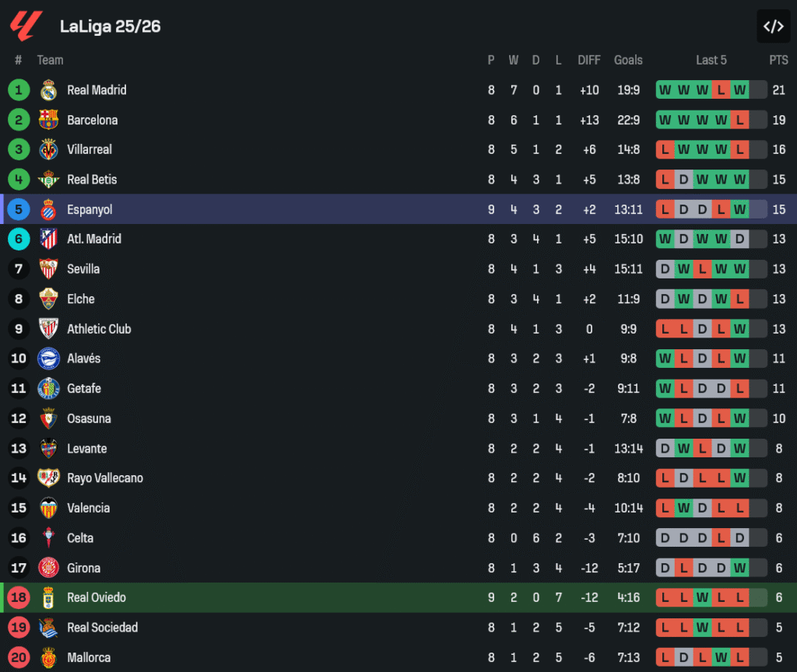797x672 pixels.
Task: Click the Girona club crest
Action: 48,568
